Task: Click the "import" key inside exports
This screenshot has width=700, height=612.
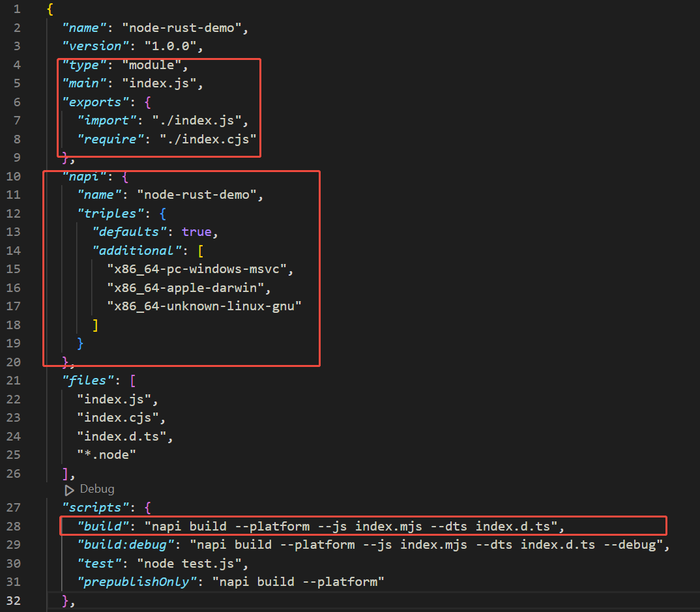Action: pyautogui.click(x=107, y=121)
